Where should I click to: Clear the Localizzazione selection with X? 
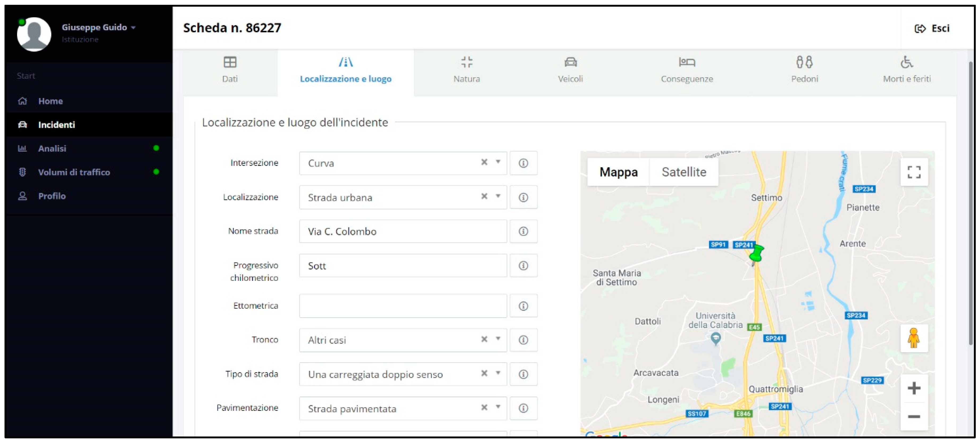click(x=484, y=196)
